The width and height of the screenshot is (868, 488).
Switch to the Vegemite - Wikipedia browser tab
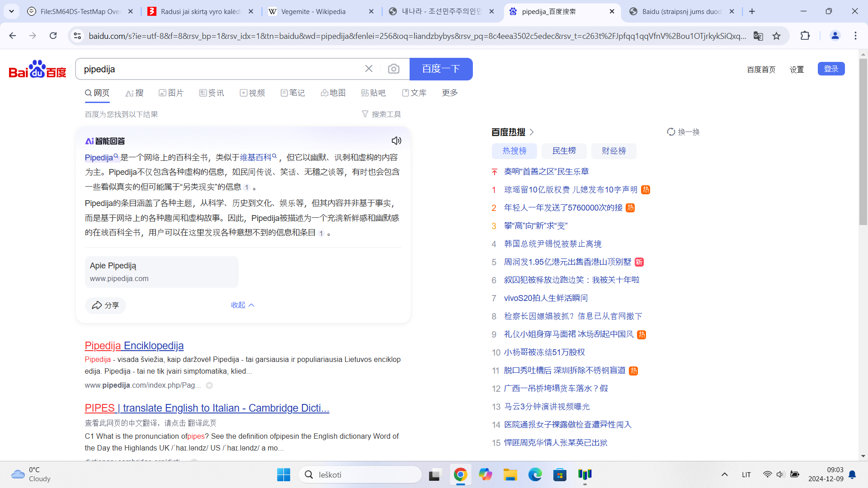(x=313, y=12)
